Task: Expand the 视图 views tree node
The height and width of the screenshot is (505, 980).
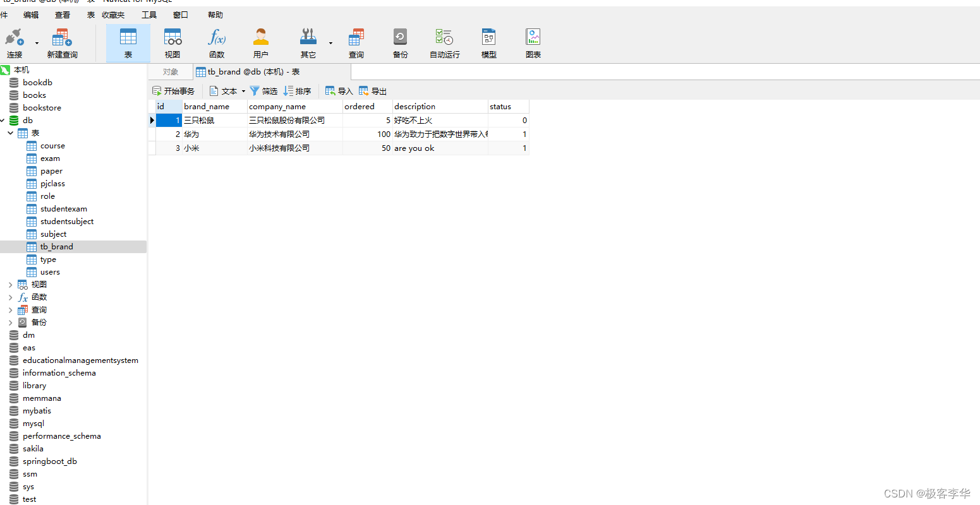Action: pos(11,285)
